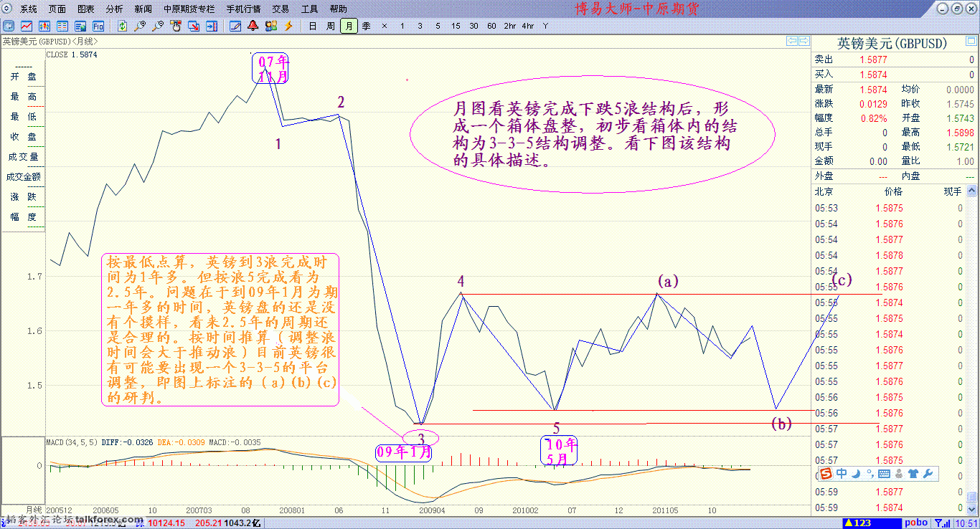Image resolution: width=980 pixels, height=529 pixels.
Task: Click the first magnifier zoom icon
Action: (141, 26)
